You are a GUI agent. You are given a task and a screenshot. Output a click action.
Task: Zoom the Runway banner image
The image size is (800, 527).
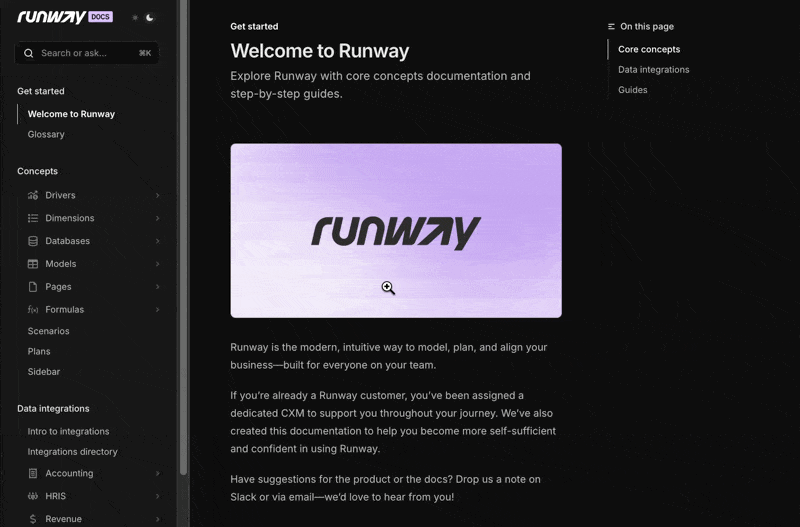[396, 231]
